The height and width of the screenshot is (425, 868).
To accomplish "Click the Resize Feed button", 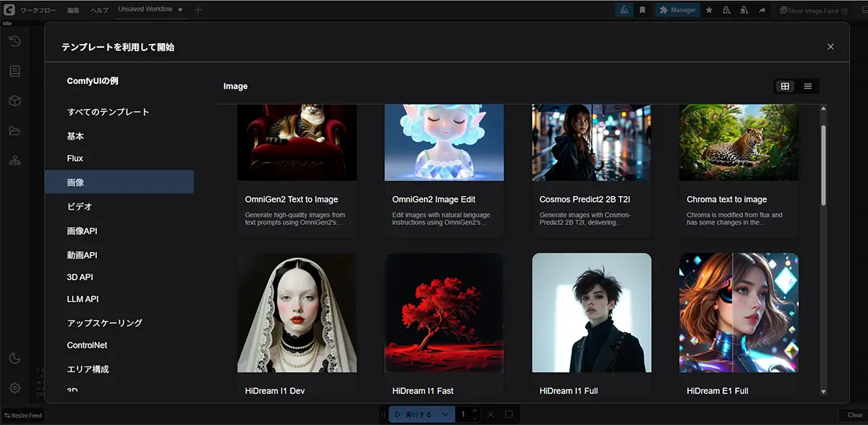I will pyautogui.click(x=22, y=416).
